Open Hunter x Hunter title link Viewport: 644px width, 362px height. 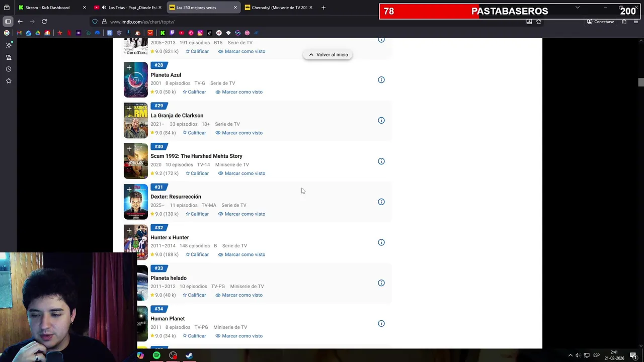[170, 237]
